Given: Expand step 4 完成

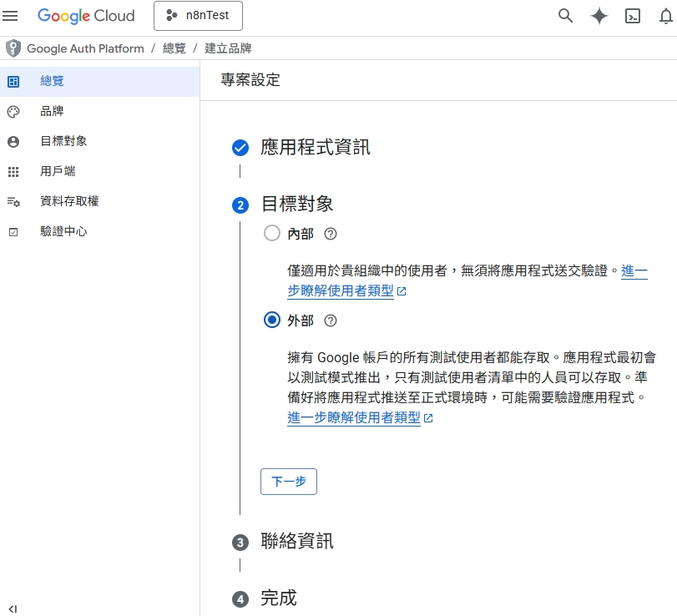Looking at the screenshot, I should pos(279,598).
